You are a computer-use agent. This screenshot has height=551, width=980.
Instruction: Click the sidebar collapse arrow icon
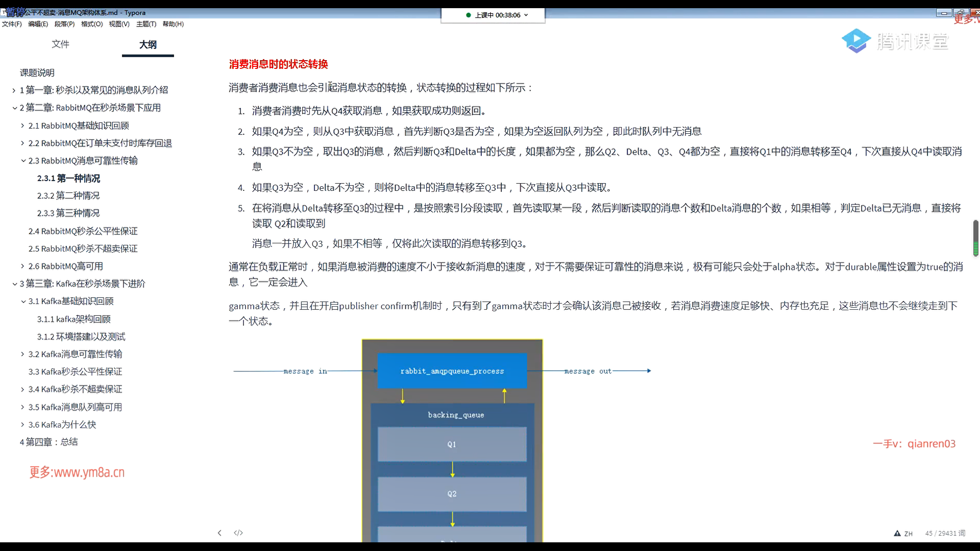[x=219, y=533]
